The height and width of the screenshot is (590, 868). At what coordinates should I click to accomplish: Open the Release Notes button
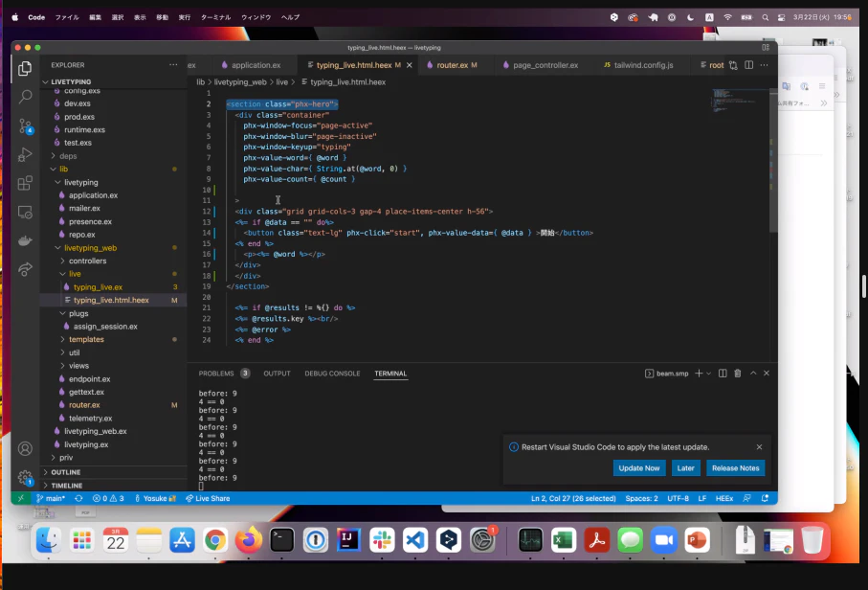click(735, 468)
